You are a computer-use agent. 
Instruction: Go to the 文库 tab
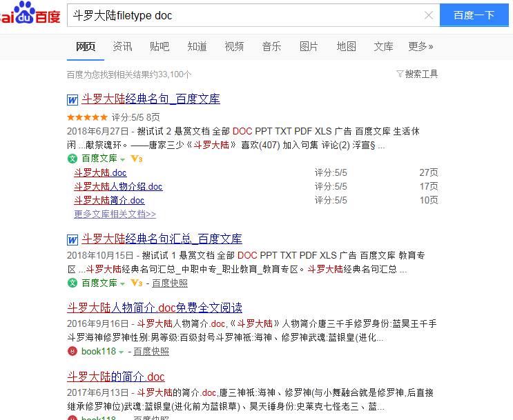pyautogui.click(x=383, y=47)
